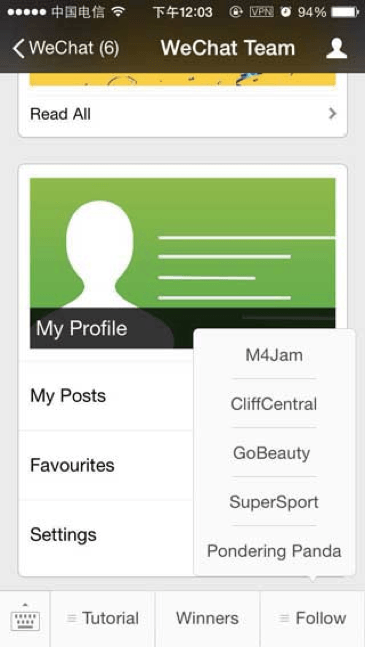365x647 pixels.
Task: Open the My Profile green thumbnail
Action: pos(183,263)
